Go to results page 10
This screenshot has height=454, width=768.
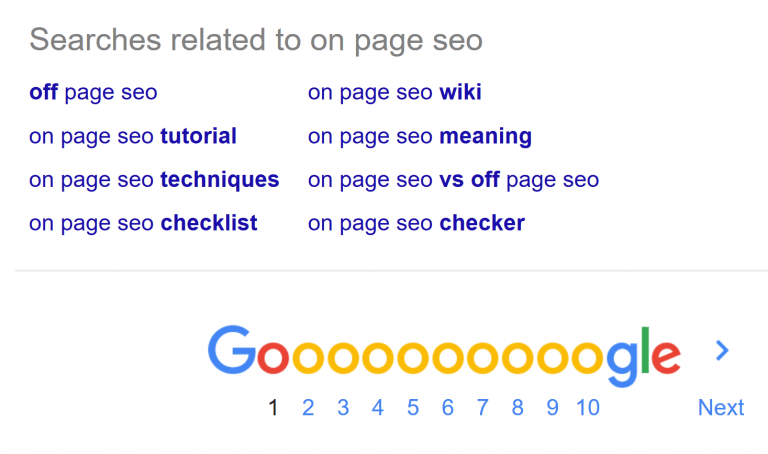588,407
